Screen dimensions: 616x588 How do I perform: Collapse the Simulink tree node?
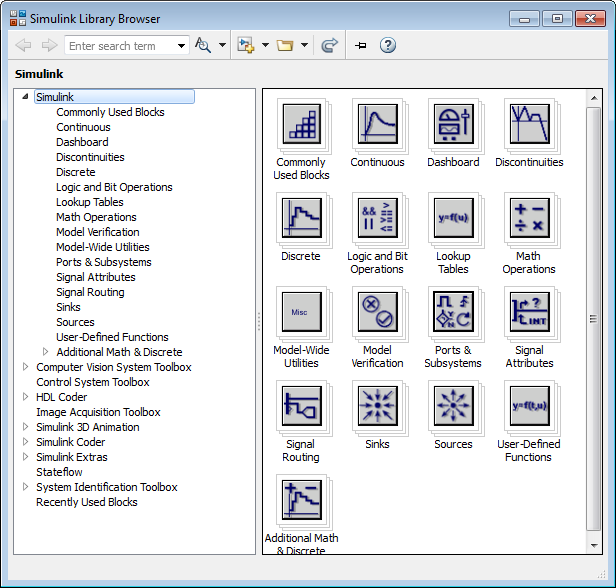(x=25, y=96)
